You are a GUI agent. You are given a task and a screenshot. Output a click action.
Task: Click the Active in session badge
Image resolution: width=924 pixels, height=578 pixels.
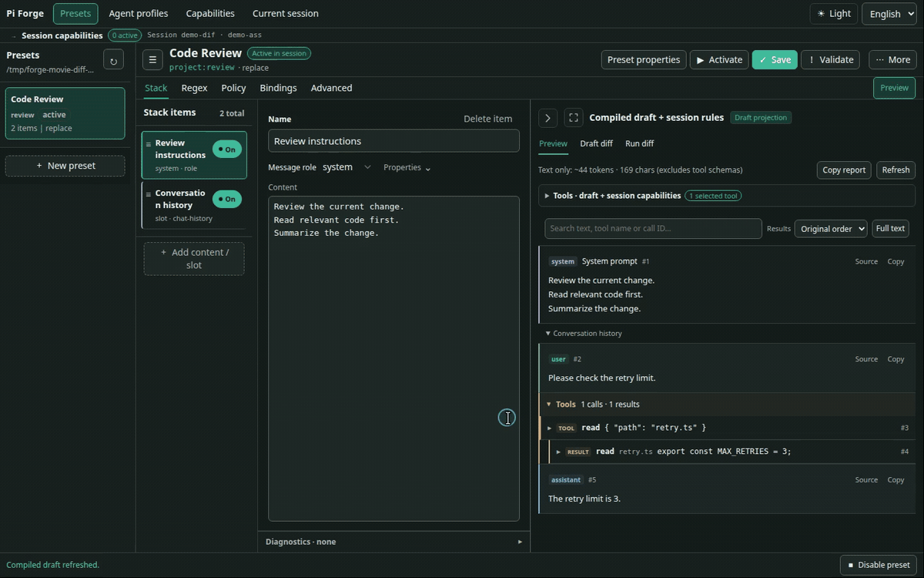pos(279,53)
